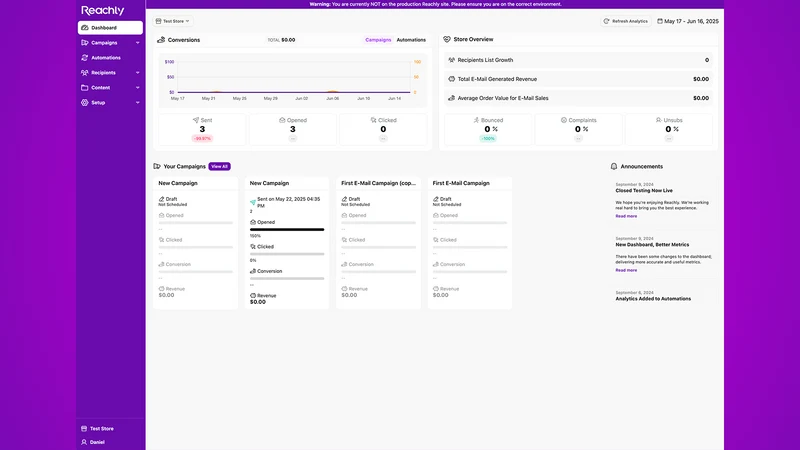Click the Clicked cursor icon in stats
The image size is (800, 450).
pos(373,120)
